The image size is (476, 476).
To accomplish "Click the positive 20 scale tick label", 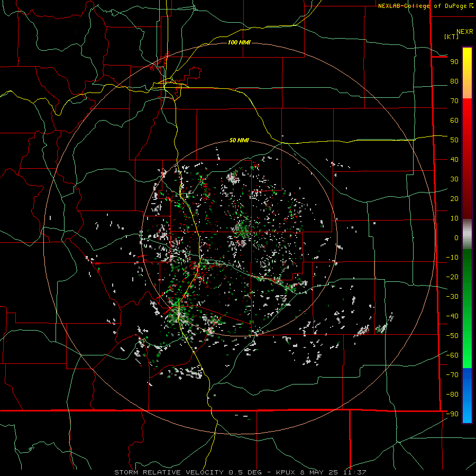I will [x=454, y=199].
